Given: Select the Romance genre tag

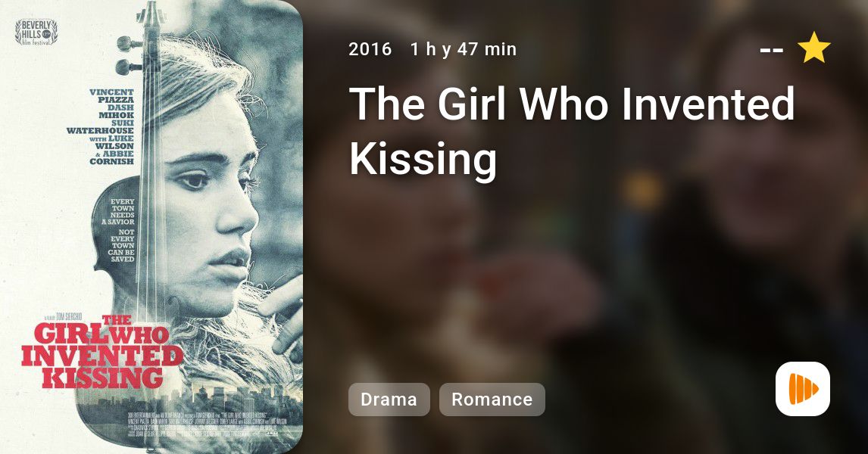Looking at the screenshot, I should [492, 400].
